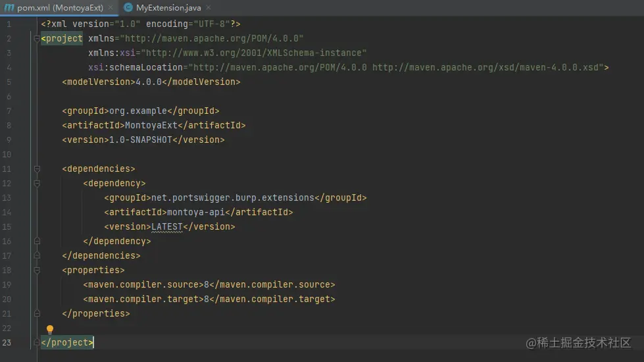Viewport: 644px width, 362px height.
Task: Click line number 23 in the gutter
Action: pos(7,343)
